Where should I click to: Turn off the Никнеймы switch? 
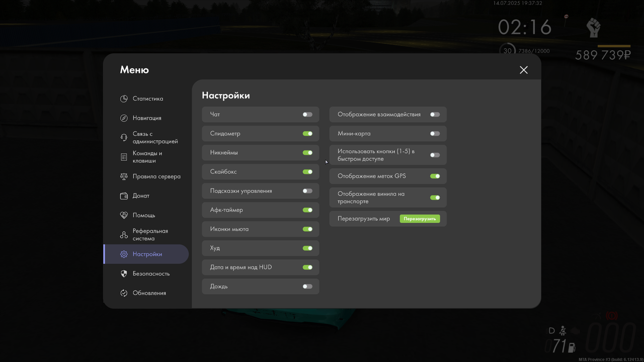click(x=307, y=153)
